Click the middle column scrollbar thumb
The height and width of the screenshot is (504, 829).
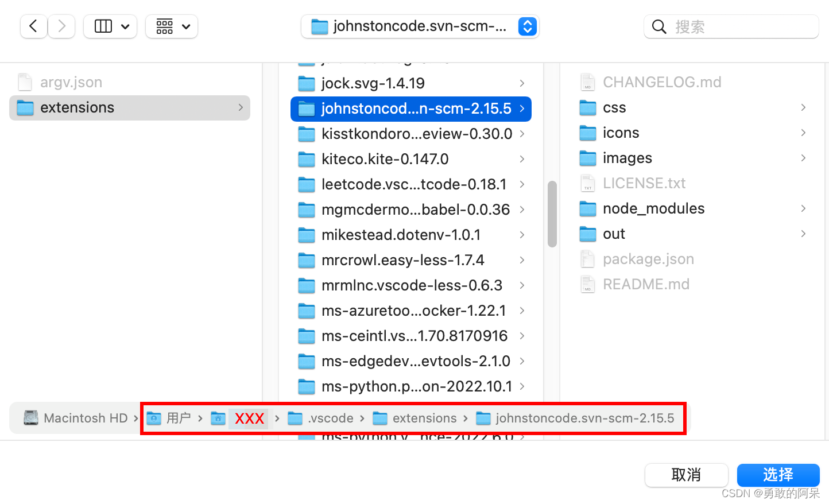pyautogui.click(x=552, y=214)
